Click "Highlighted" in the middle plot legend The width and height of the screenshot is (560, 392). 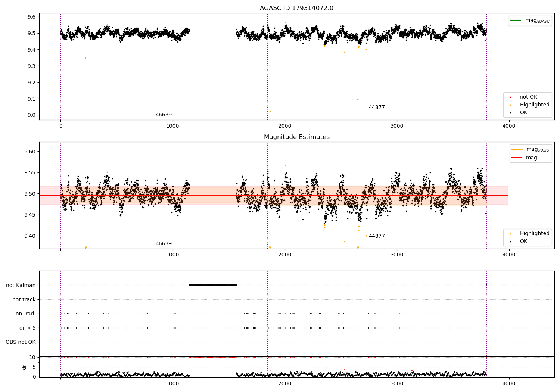click(x=530, y=234)
